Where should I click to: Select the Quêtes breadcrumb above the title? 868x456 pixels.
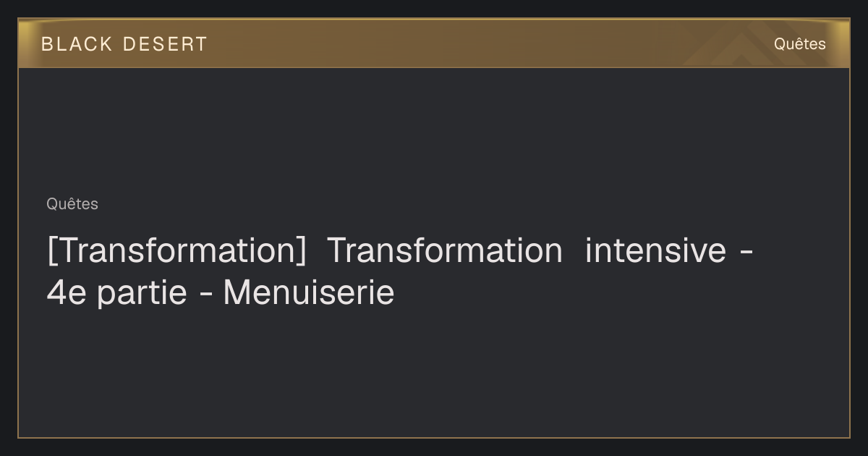click(x=72, y=204)
